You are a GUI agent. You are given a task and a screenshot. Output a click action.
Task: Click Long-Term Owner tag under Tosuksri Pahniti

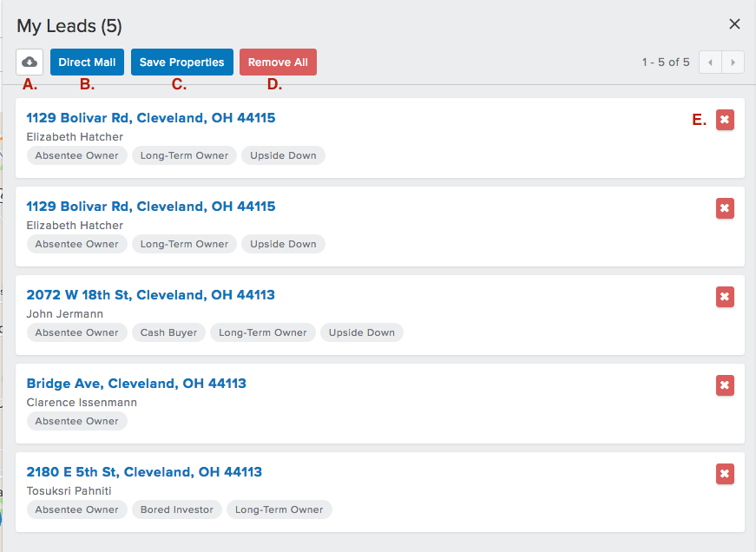tap(279, 509)
